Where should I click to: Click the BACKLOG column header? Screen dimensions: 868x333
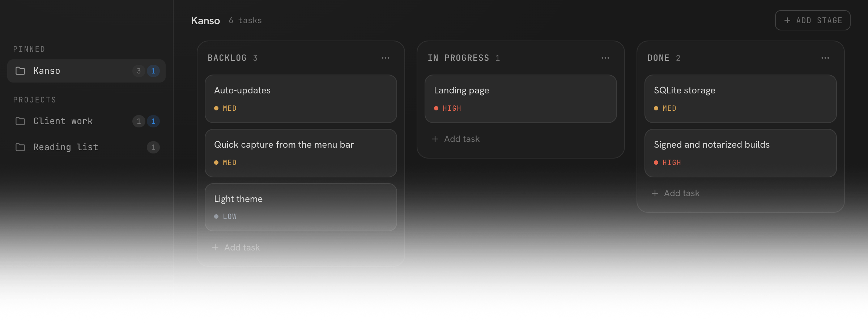(x=227, y=58)
